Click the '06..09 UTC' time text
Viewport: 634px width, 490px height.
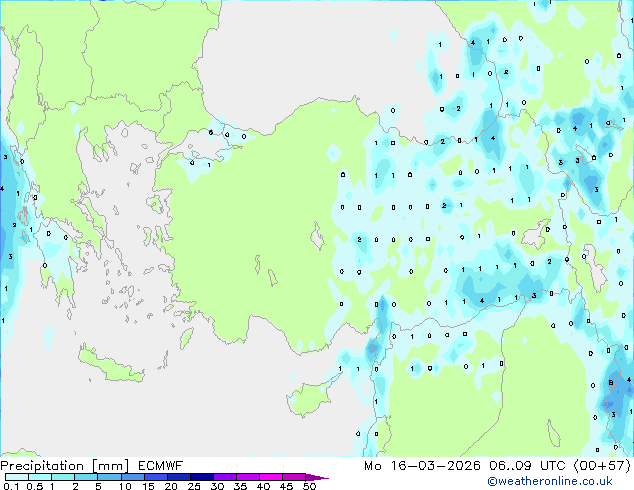527,466
